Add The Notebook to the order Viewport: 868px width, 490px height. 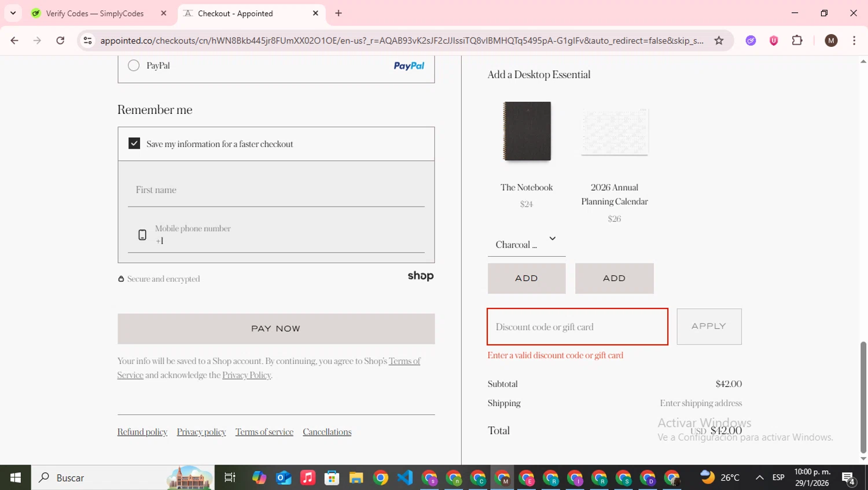(527, 278)
